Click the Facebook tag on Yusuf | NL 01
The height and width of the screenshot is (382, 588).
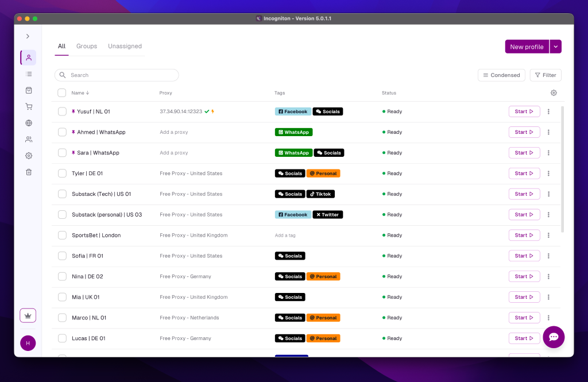pos(293,111)
